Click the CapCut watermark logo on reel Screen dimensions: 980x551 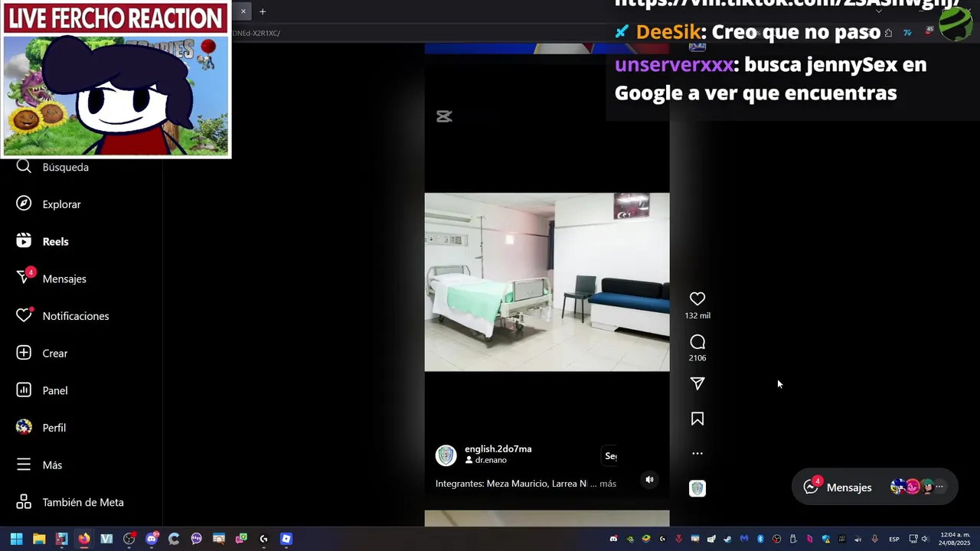click(x=444, y=116)
